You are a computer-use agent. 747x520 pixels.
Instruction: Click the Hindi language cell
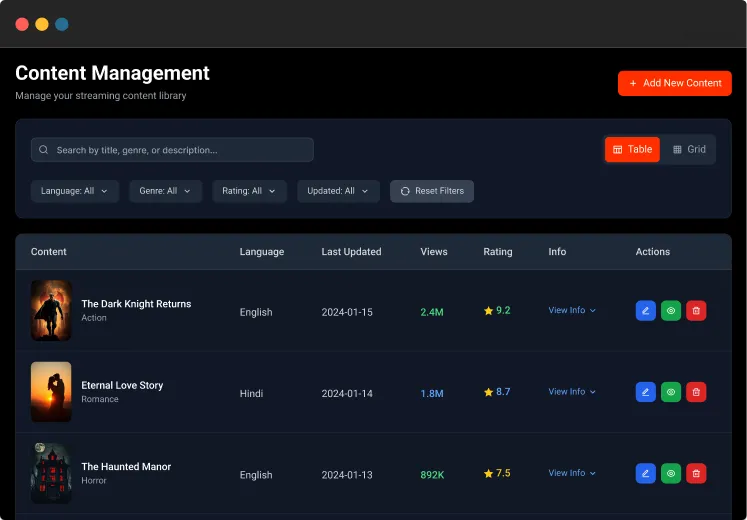pyautogui.click(x=251, y=394)
